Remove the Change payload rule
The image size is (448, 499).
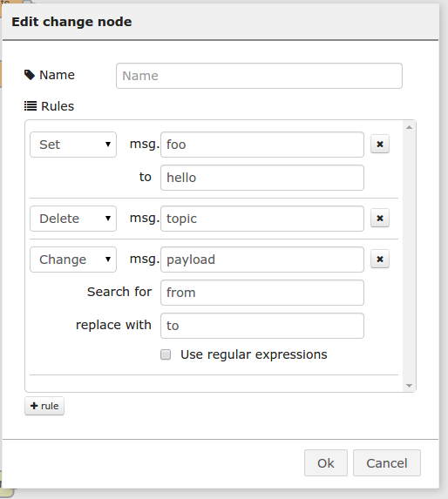379,259
